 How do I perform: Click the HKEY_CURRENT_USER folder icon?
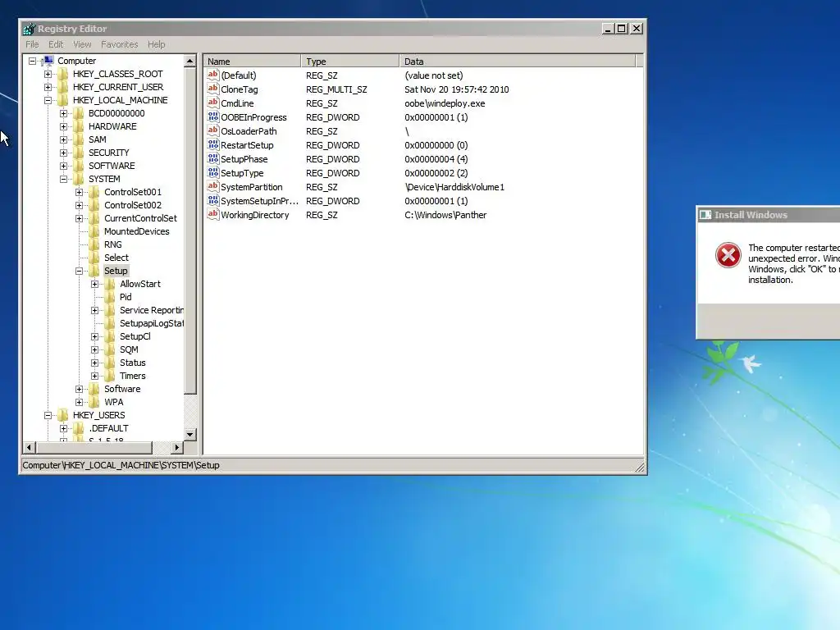point(63,87)
